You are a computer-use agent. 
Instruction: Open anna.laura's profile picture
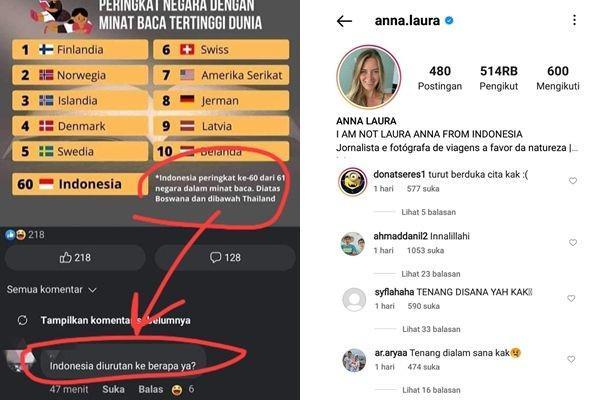point(368,77)
